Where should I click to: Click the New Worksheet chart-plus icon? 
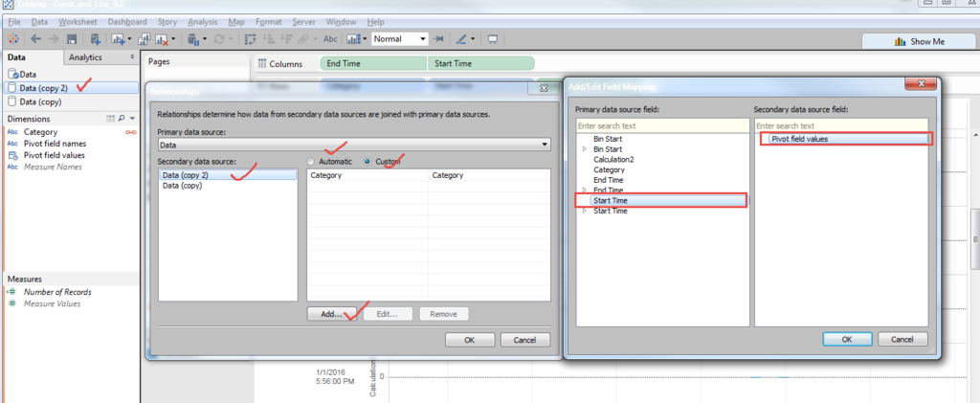click(x=119, y=39)
